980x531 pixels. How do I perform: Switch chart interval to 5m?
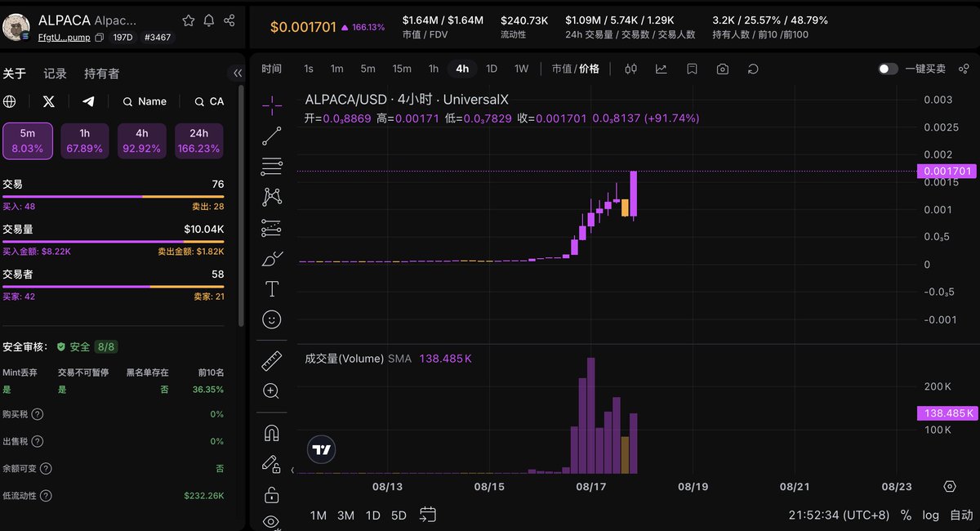click(x=367, y=69)
